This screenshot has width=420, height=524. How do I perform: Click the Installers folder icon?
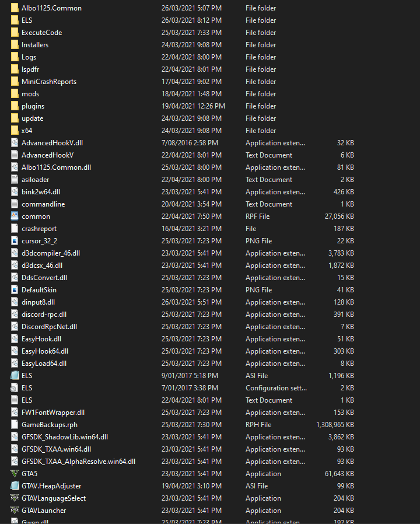[15, 45]
